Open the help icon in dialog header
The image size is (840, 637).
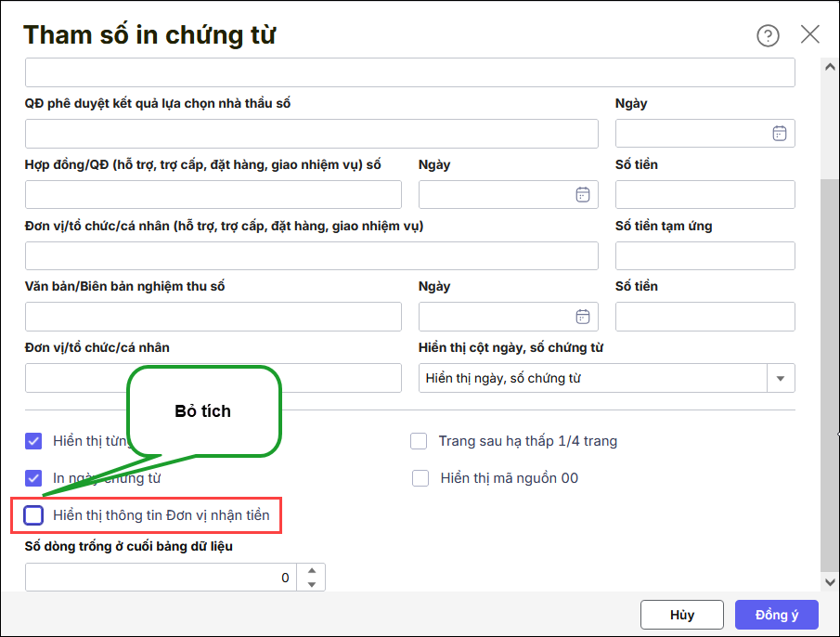[768, 36]
